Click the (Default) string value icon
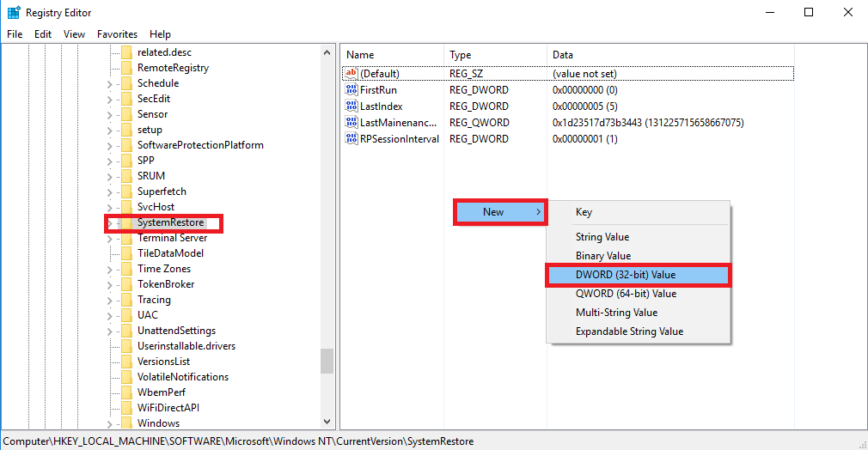 [351, 73]
